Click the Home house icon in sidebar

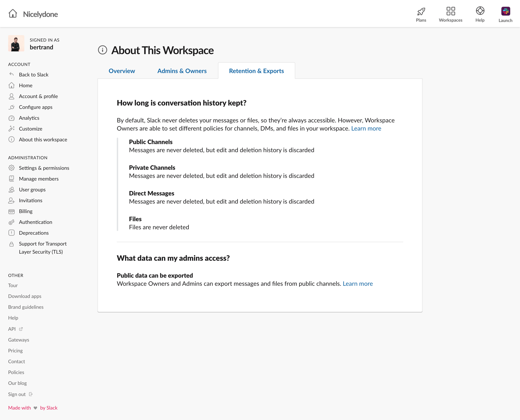pyautogui.click(x=11, y=85)
